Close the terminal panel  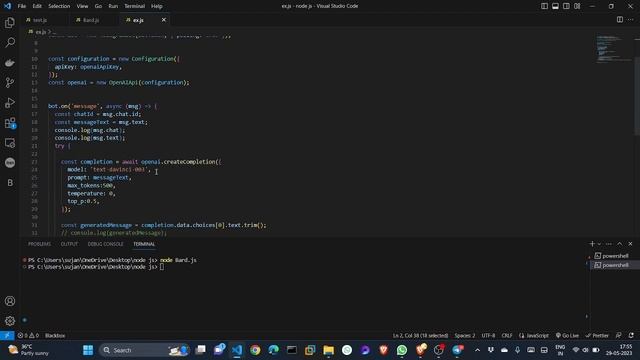coord(630,244)
